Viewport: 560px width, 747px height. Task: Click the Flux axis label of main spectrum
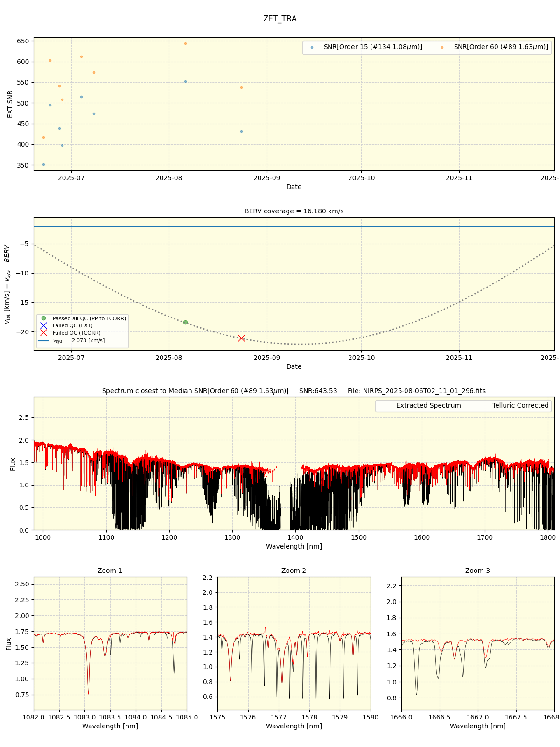click(13, 464)
